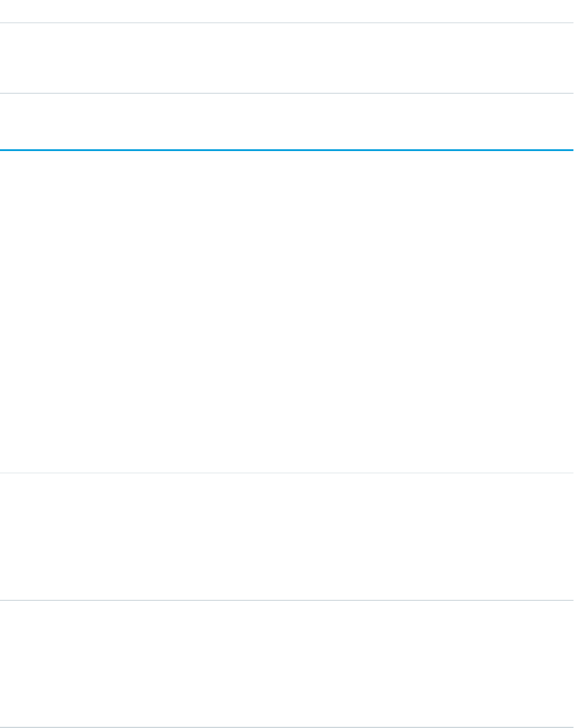
Task: Click the blank row between the top two gray lines
Action: [287, 58]
